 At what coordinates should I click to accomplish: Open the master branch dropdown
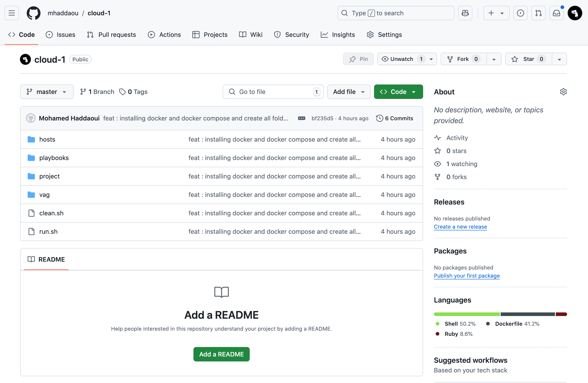pos(47,92)
